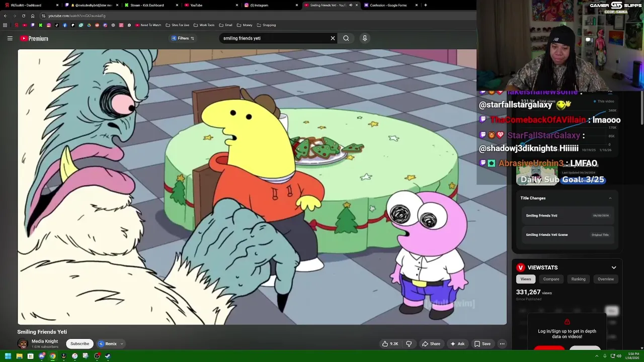Go forward using the browser forward arrow

[x=14, y=16]
